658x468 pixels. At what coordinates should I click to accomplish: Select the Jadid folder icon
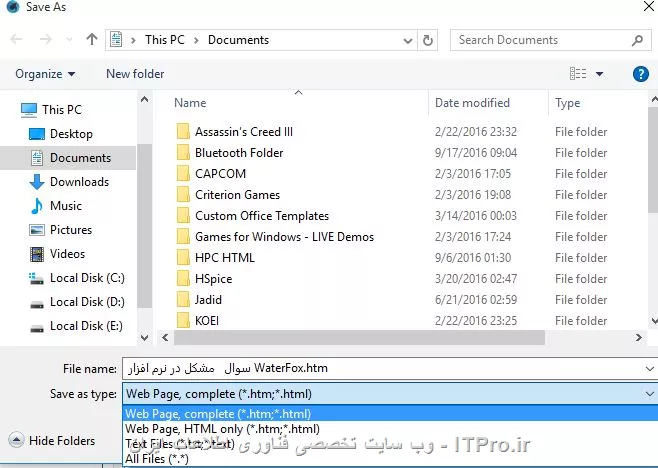coord(183,299)
